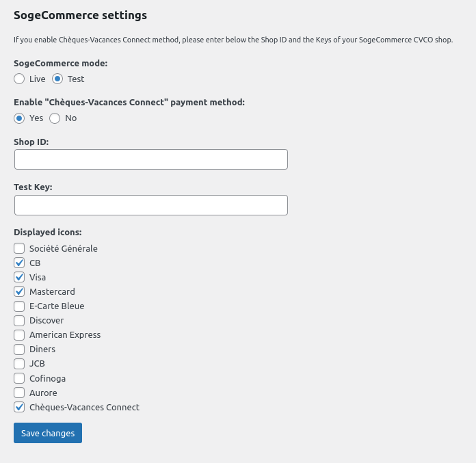The width and height of the screenshot is (476, 463).
Task: Check the American Express checkbox
Action: (19, 335)
